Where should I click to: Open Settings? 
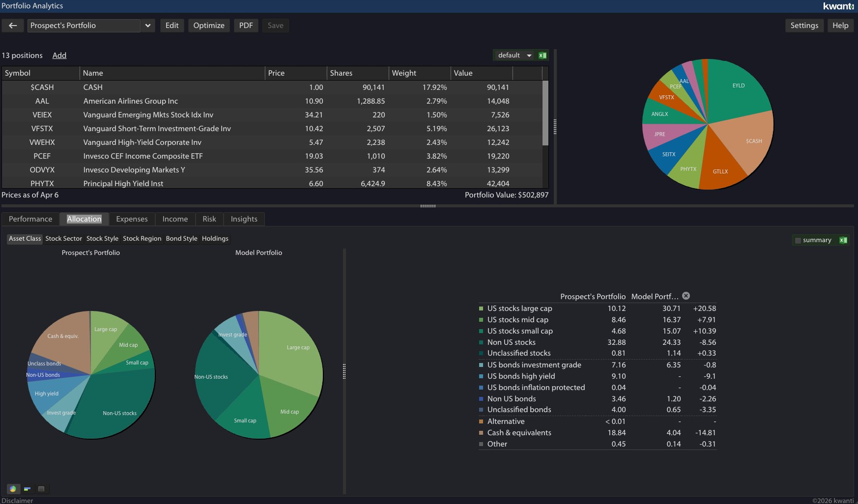click(x=804, y=26)
